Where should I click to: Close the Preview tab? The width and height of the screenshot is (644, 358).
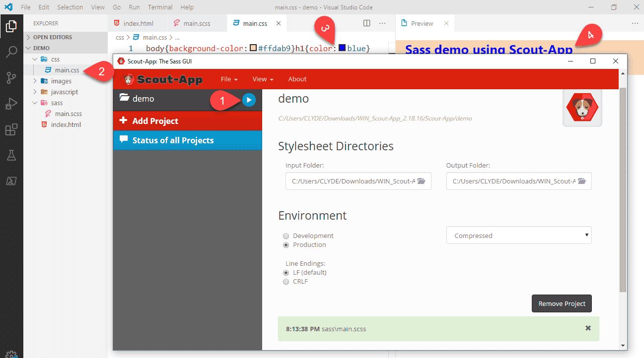coord(446,23)
